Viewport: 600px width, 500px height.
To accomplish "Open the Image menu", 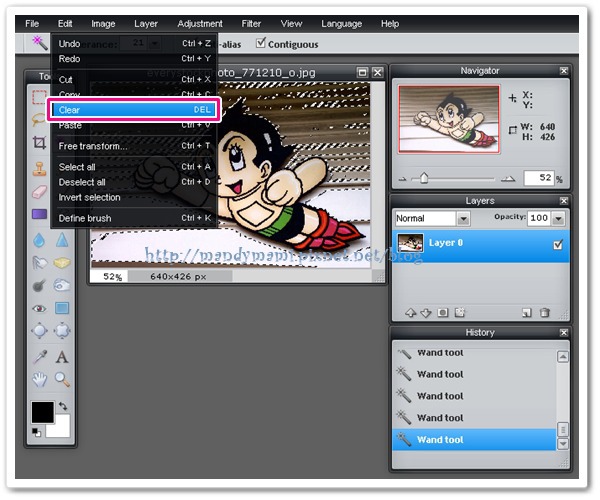I will 103,24.
